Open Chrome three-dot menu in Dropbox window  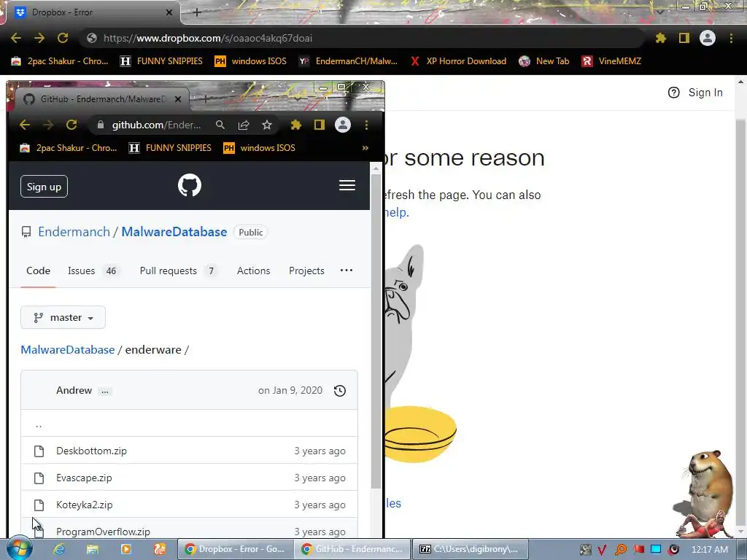tap(731, 38)
